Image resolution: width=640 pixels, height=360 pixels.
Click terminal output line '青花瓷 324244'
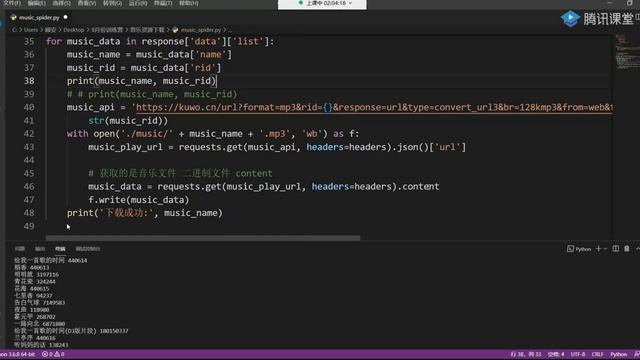pyautogui.click(x=35, y=282)
